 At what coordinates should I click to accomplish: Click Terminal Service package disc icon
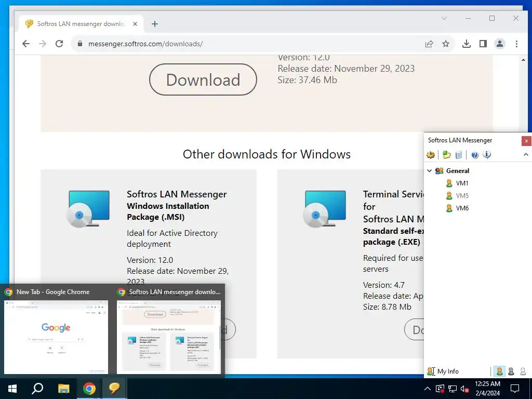[x=325, y=209]
